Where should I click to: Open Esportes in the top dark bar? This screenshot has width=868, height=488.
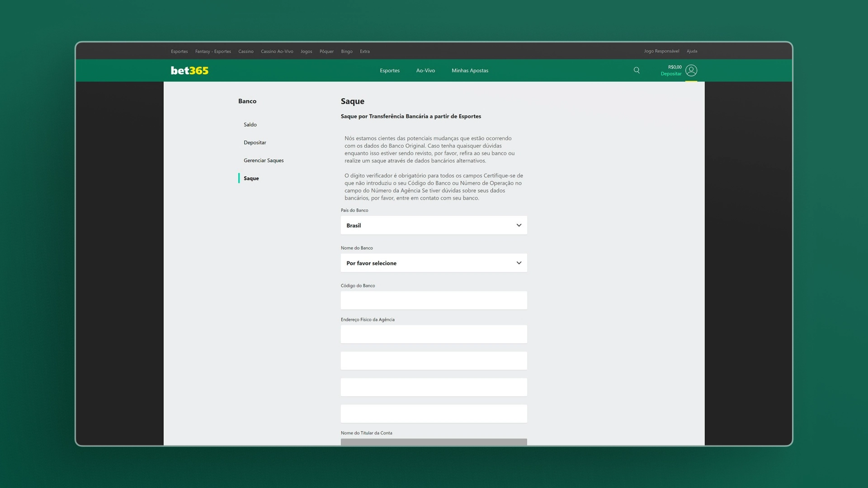coord(179,51)
